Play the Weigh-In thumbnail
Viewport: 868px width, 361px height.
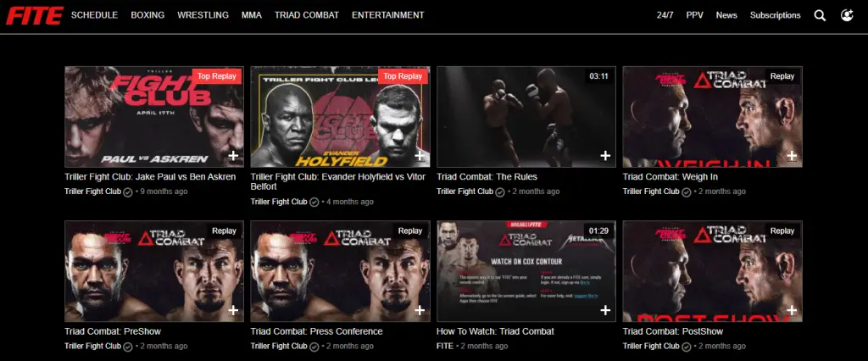pos(712,117)
